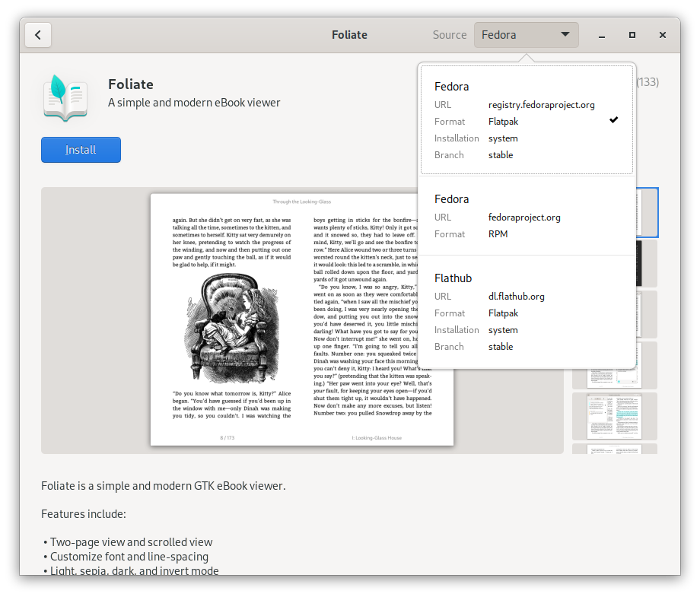Click the dl.flathub.org URL text

516,296
